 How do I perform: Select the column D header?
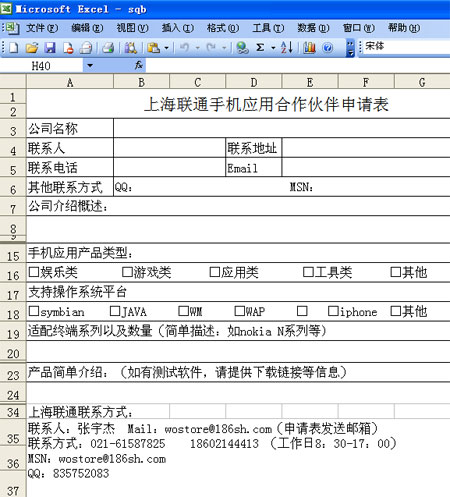254,82
